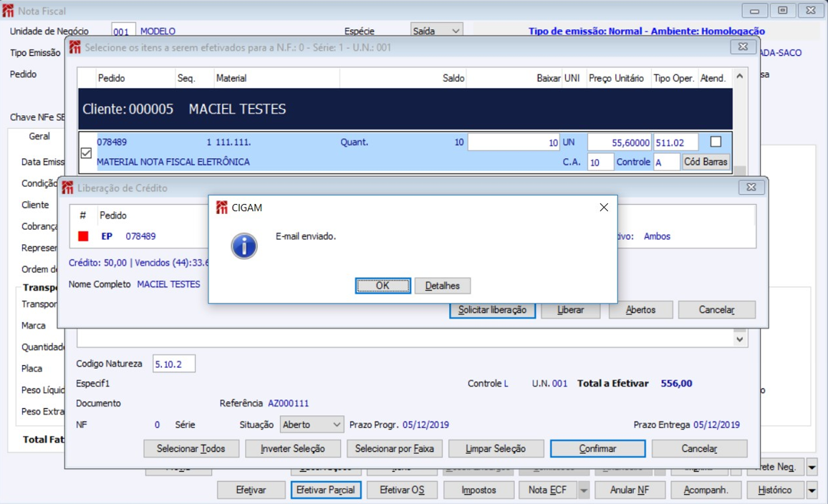The height and width of the screenshot is (504, 828).
Task: Click Referência value AZ000111
Action: click(x=289, y=403)
